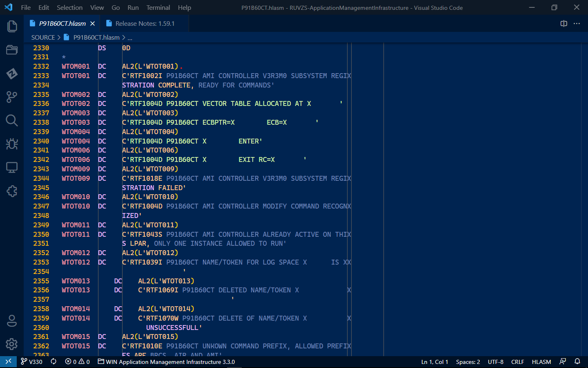Click the tweet feedback icon in status bar
This screenshot has width=588, height=368.
563,361
